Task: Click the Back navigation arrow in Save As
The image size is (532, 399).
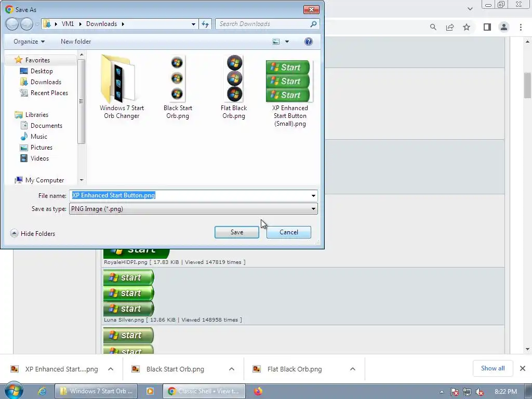Action: coord(12,24)
